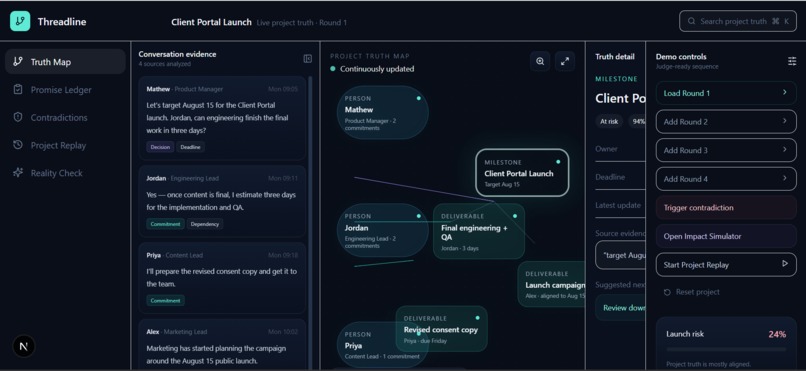Click the Promise Ledger clipboard icon
The image size is (806, 371).
(18, 89)
